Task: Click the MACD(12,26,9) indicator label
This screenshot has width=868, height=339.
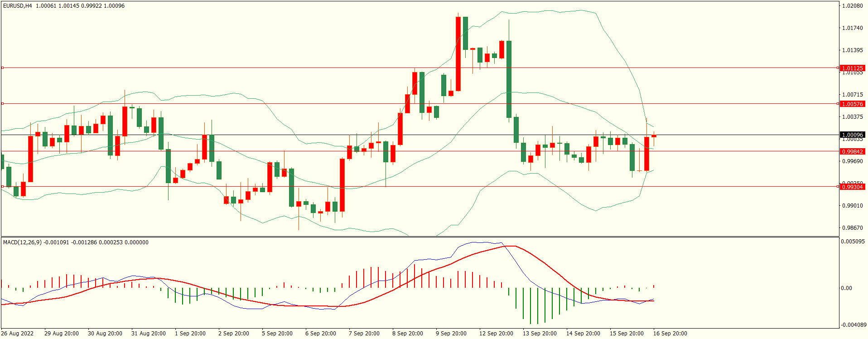Action: [x=22, y=242]
